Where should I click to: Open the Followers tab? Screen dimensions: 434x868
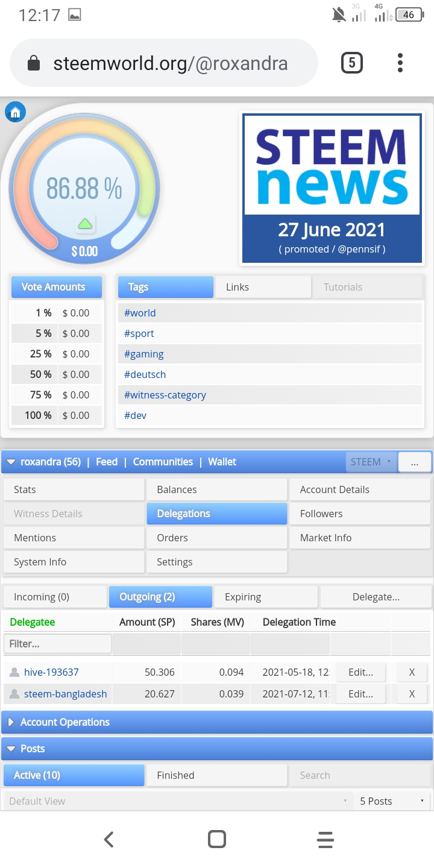pos(360,514)
